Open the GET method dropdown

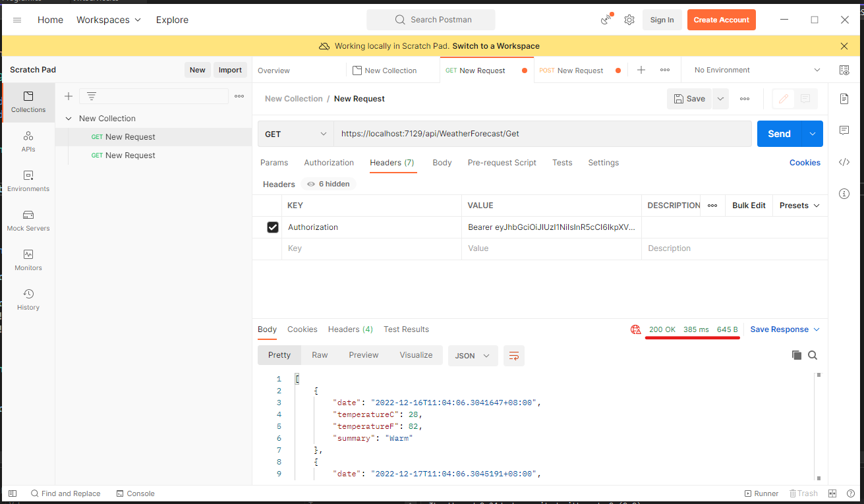295,134
